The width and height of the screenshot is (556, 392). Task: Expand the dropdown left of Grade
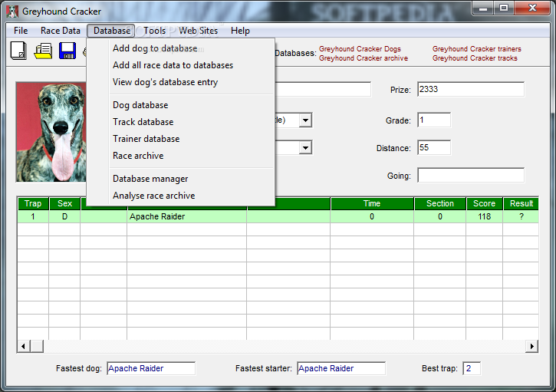tap(305, 120)
